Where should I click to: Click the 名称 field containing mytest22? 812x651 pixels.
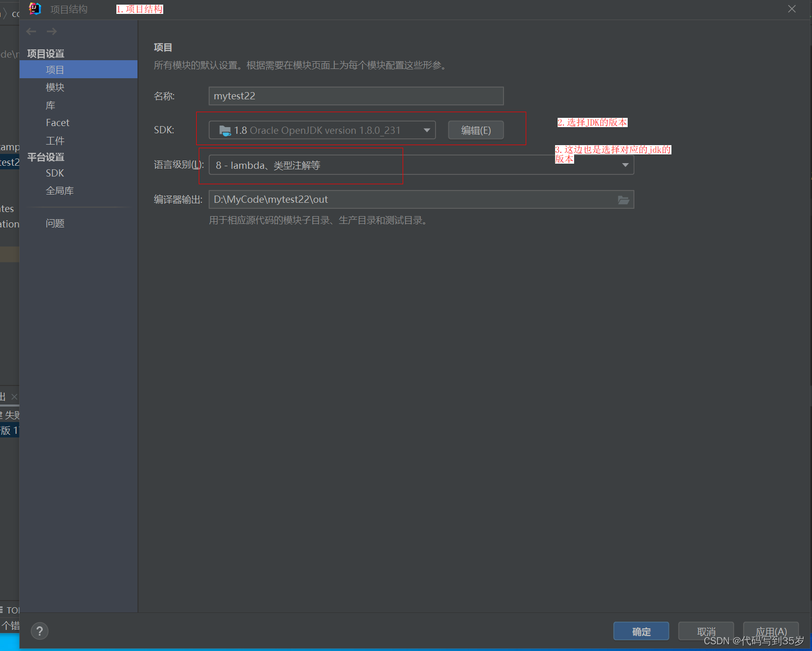(356, 96)
